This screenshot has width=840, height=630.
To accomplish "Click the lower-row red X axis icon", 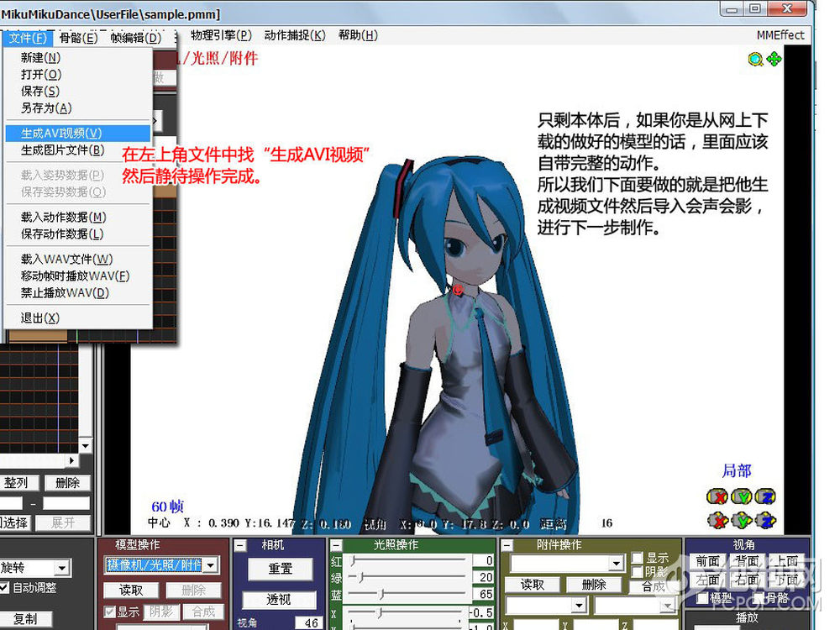I will [717, 520].
